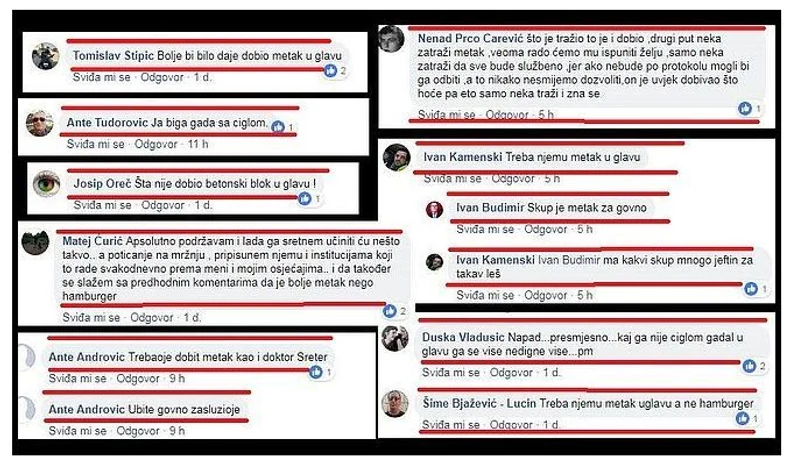The image size is (790, 463).
Task: Click the like reaction icon on Šime Bjažević's comment
Action: (x=743, y=418)
